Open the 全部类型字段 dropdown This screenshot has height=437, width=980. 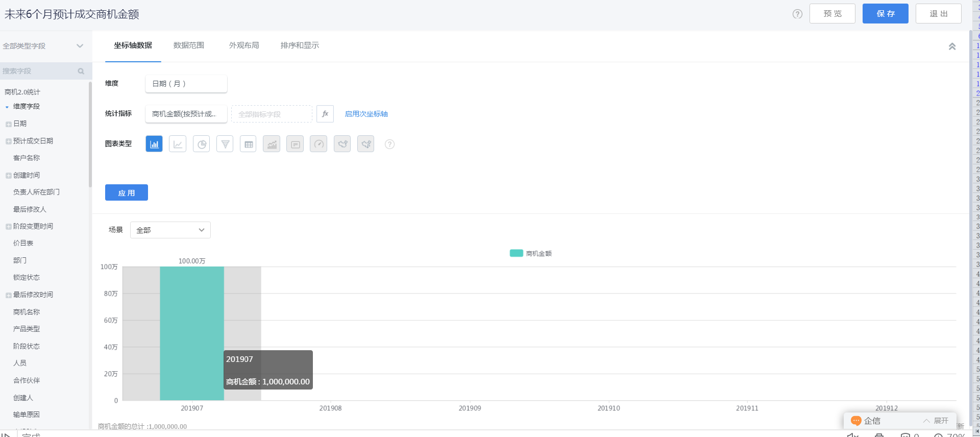(43, 46)
